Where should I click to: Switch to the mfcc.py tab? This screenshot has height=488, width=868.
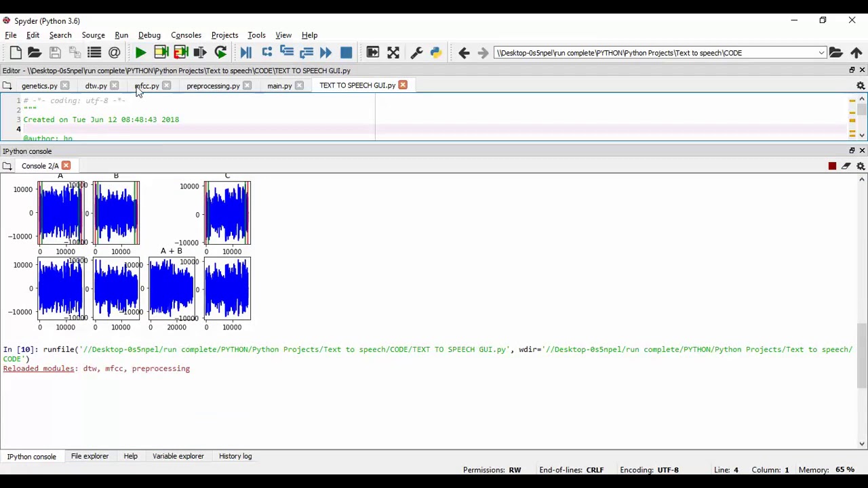(x=147, y=86)
